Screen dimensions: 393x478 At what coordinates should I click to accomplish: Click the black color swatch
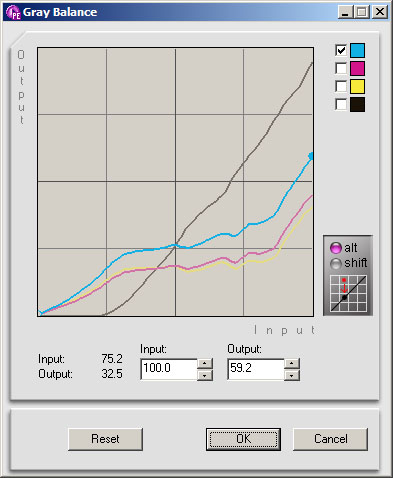(357, 104)
